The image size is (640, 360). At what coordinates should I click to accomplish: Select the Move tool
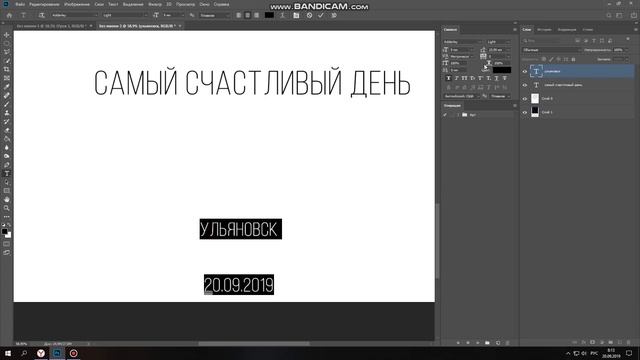pyautogui.click(x=7, y=35)
